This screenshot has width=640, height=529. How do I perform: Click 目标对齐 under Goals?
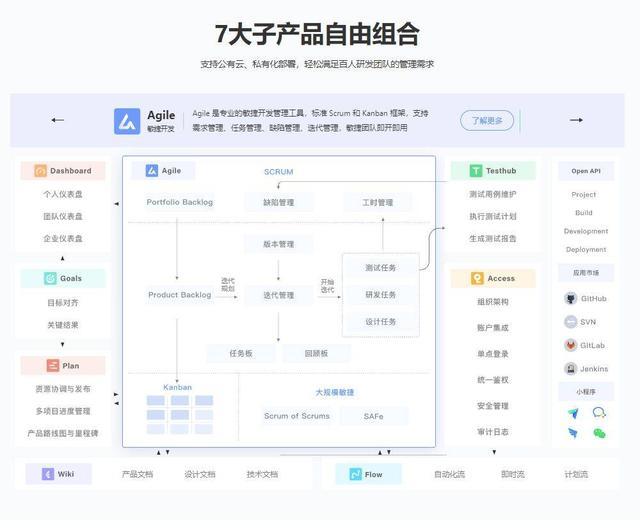(63, 302)
